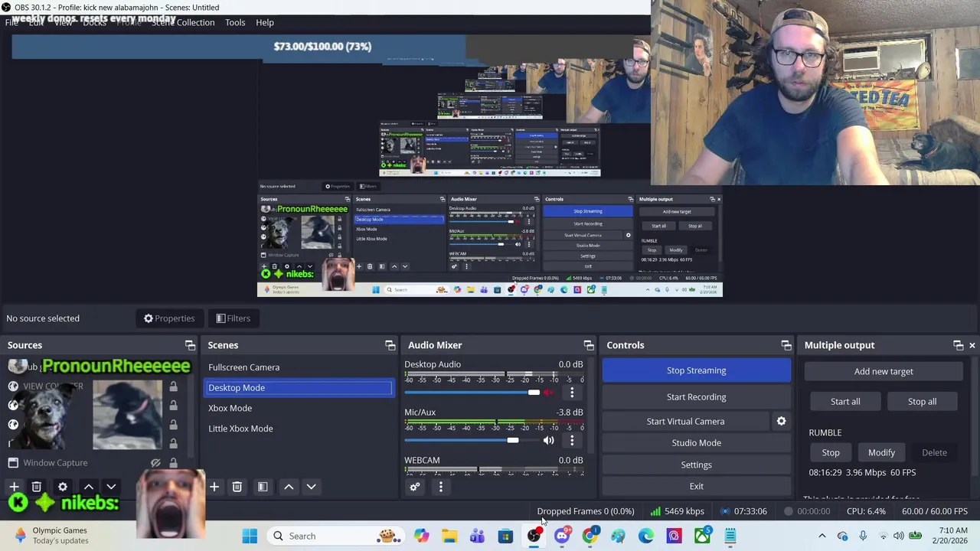Click the taskbar Search box
Viewport: 980px width, 551px height.
click(x=337, y=536)
